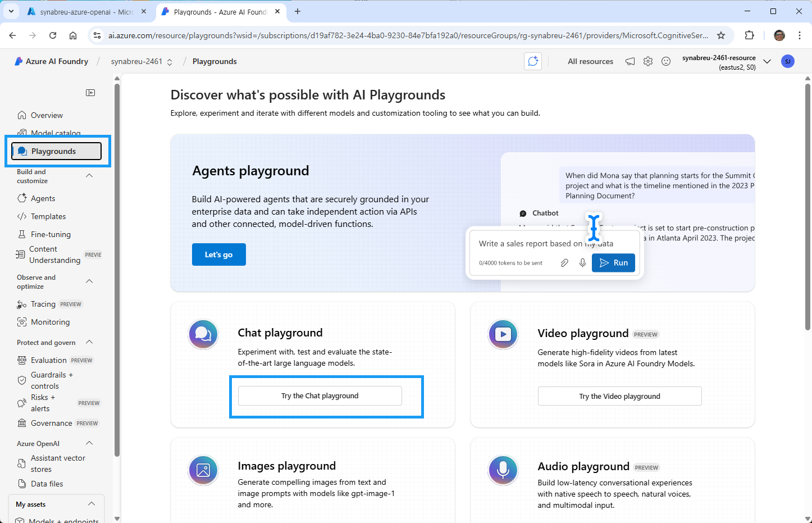Click the Playgrounds breadcrumb
This screenshot has height=523, width=812.
click(215, 61)
